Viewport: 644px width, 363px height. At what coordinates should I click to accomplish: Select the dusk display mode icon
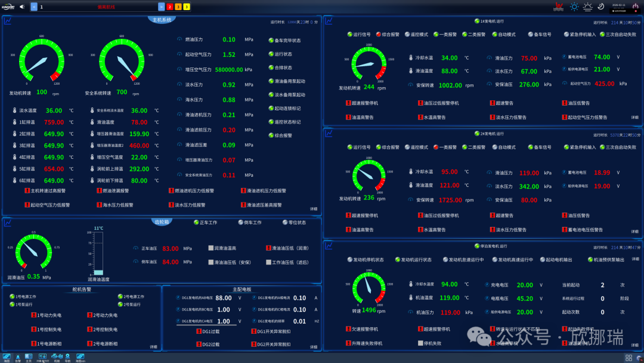588,7
